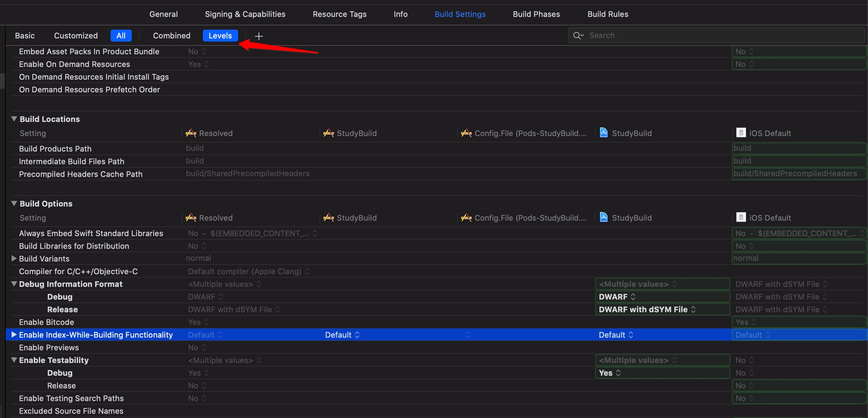Click the iOS Default icon in Build Locations
The height and width of the screenshot is (418, 868).
tap(741, 133)
